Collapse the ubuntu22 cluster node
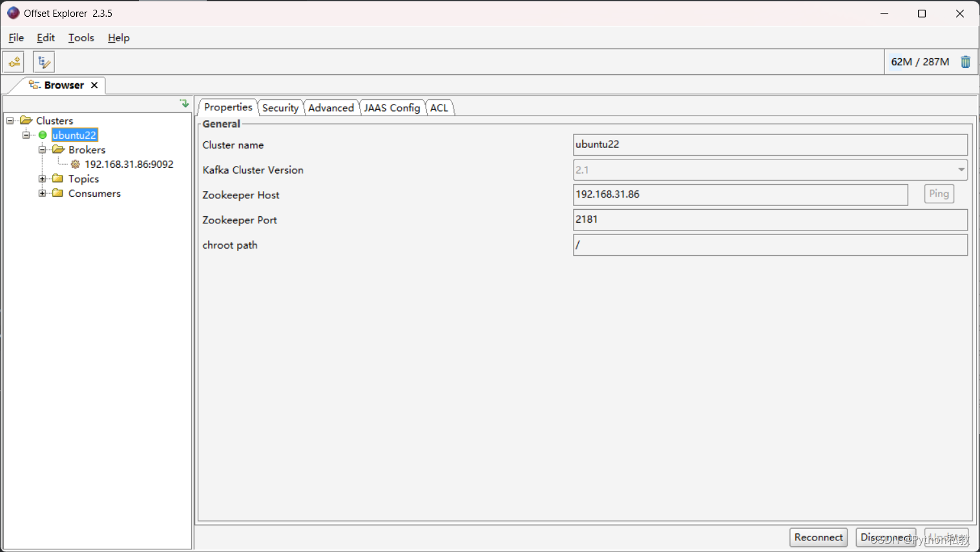The width and height of the screenshot is (980, 552). [26, 135]
